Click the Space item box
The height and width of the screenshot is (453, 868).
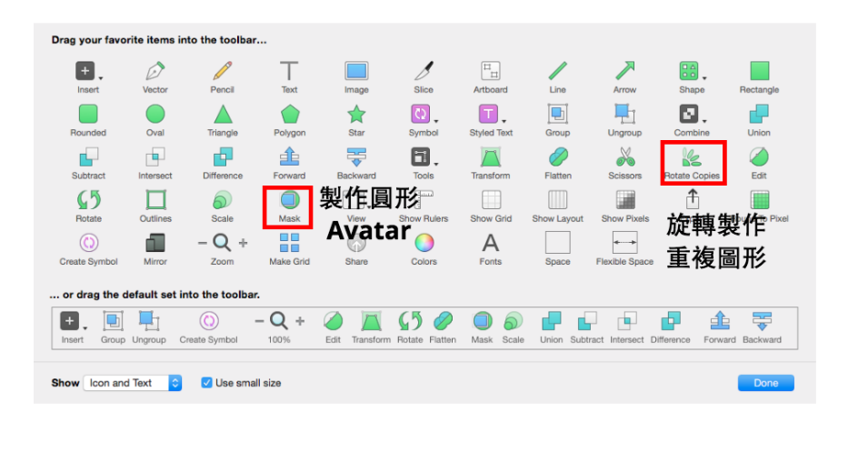(557, 243)
